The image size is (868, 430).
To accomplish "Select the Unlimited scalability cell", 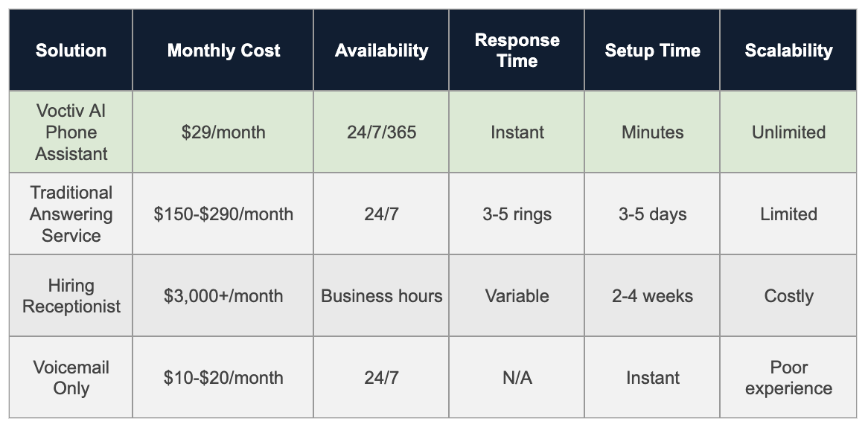I will (x=788, y=132).
